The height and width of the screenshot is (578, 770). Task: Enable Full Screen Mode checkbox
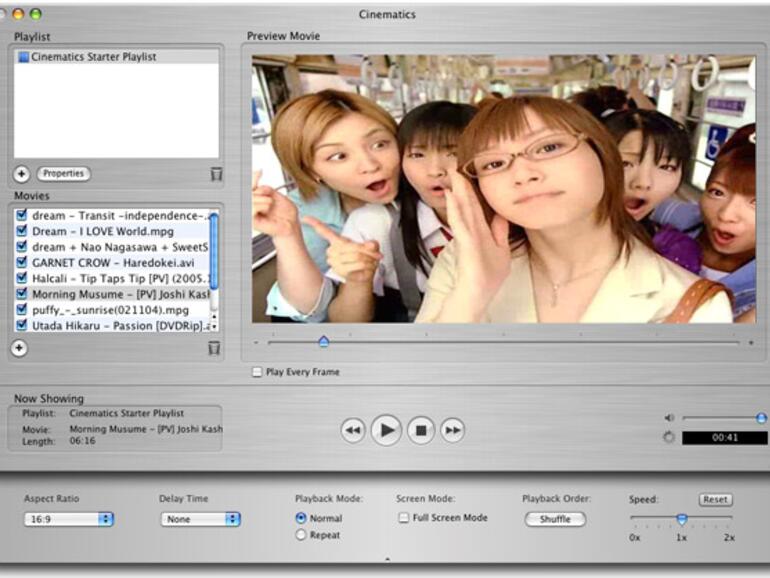coord(404,518)
